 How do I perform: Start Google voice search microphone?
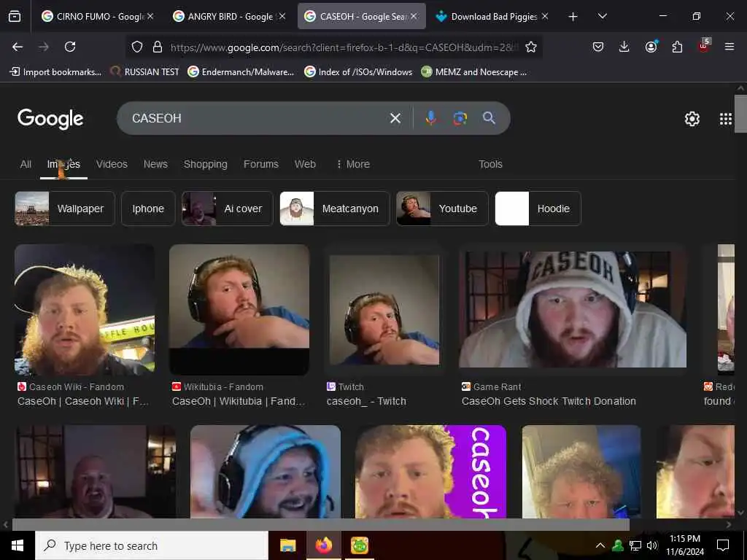(x=430, y=118)
